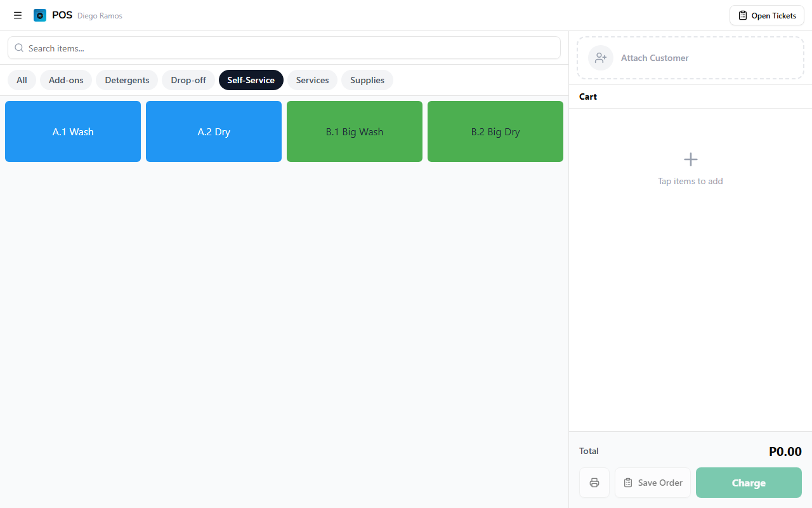This screenshot has height=508, width=812.
Task: Click the Attach Customer box
Action: coord(690,58)
